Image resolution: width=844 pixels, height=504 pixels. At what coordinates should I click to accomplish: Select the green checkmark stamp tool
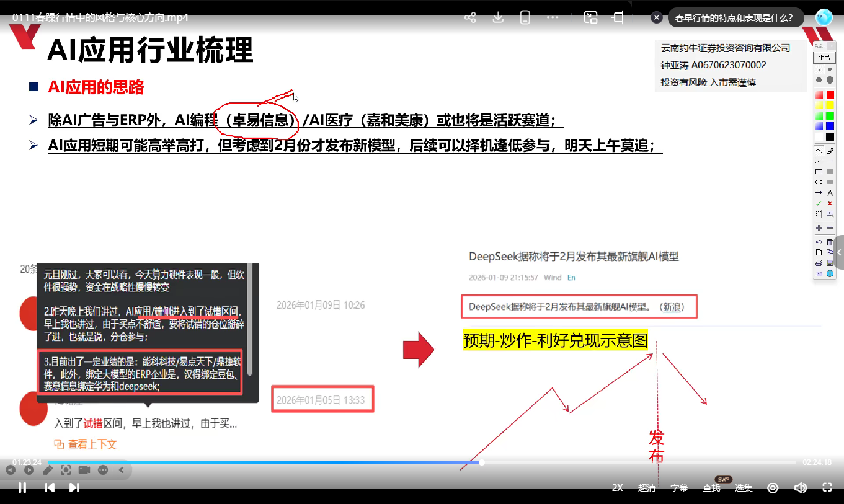click(x=819, y=203)
